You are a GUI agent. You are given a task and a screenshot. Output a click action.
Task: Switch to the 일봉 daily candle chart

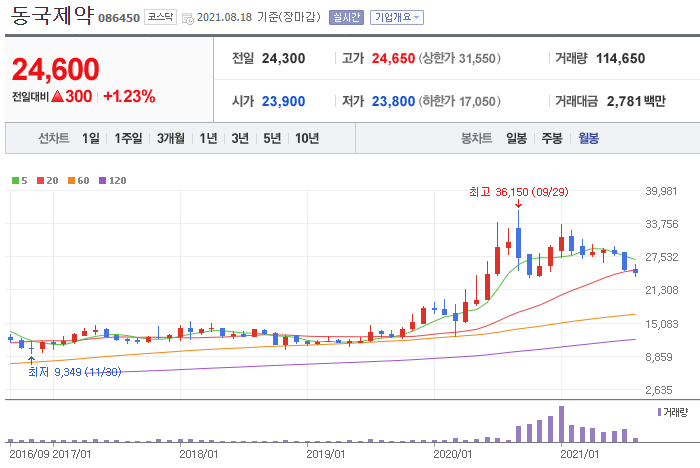[517, 138]
